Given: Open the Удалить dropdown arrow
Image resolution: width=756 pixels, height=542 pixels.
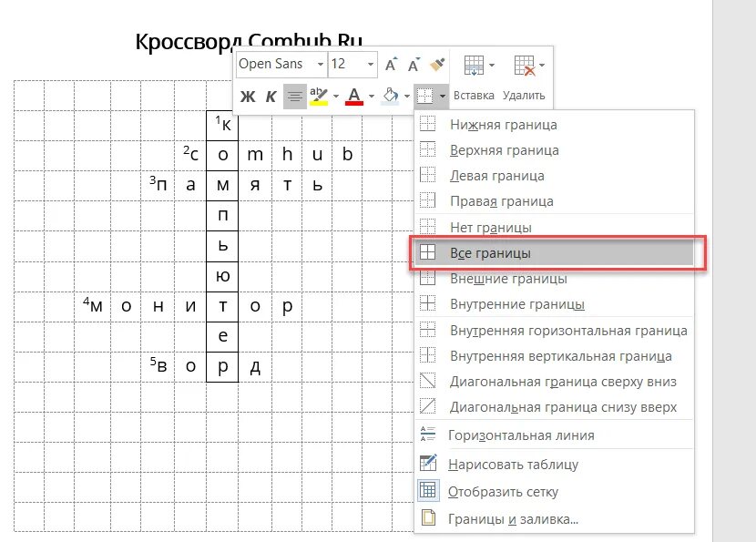Looking at the screenshot, I should pyautogui.click(x=542, y=66).
